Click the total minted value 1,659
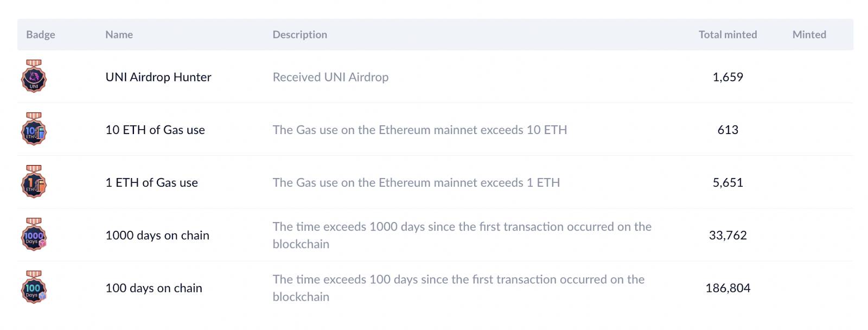Viewport: 868px width, 330px height. coord(728,77)
